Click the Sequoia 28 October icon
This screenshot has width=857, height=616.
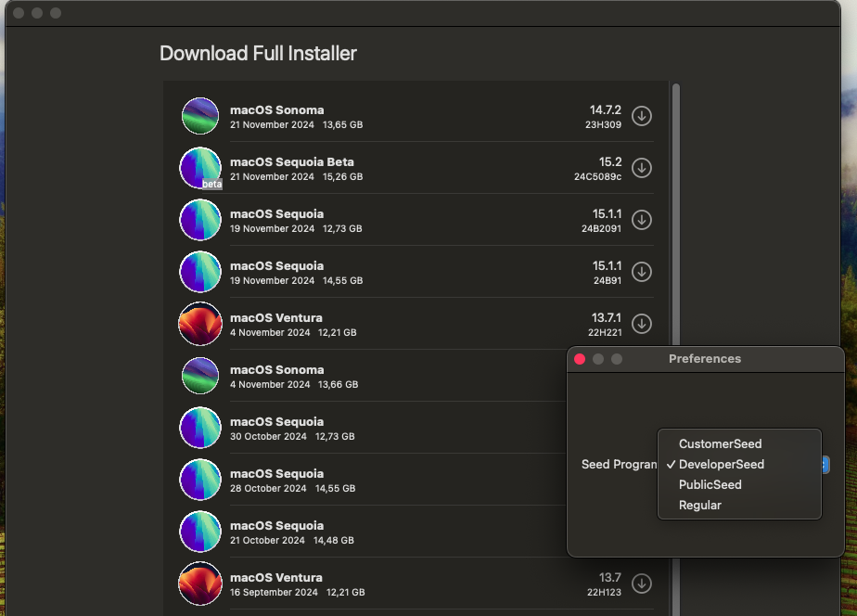point(200,480)
